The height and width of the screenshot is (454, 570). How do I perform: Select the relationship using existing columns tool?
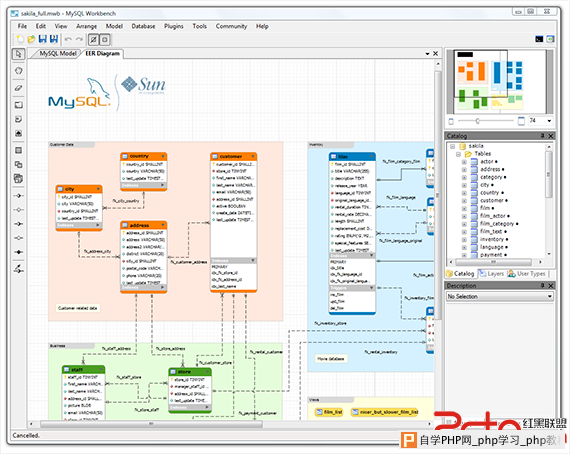(19, 269)
